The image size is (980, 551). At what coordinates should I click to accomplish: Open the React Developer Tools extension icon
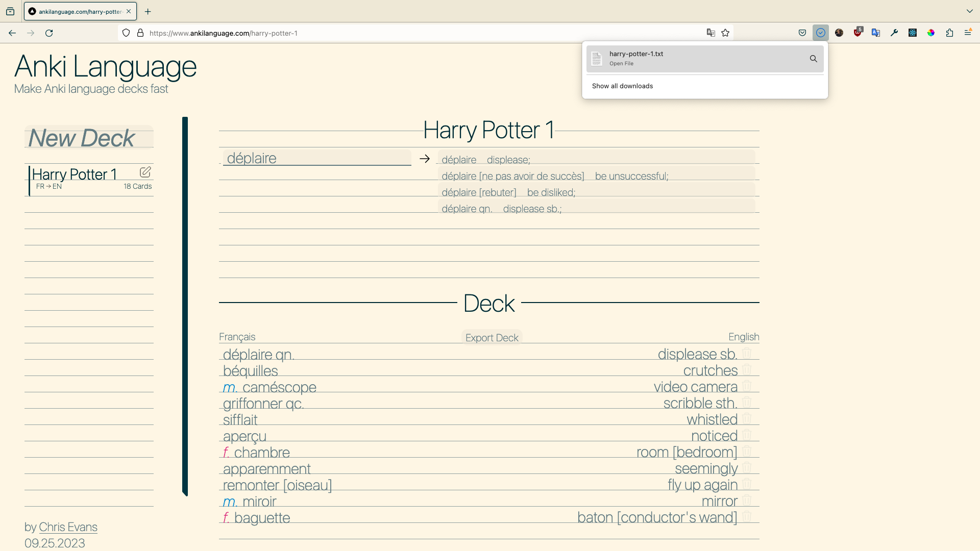click(913, 33)
